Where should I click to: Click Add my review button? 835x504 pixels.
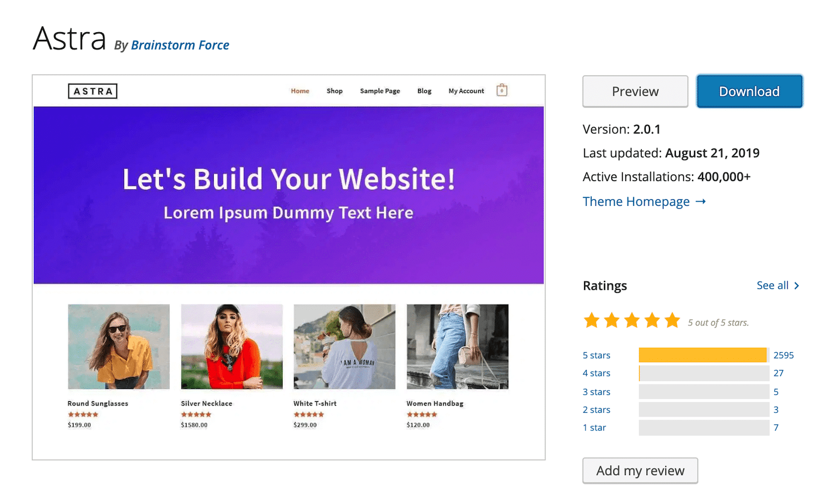coord(640,471)
